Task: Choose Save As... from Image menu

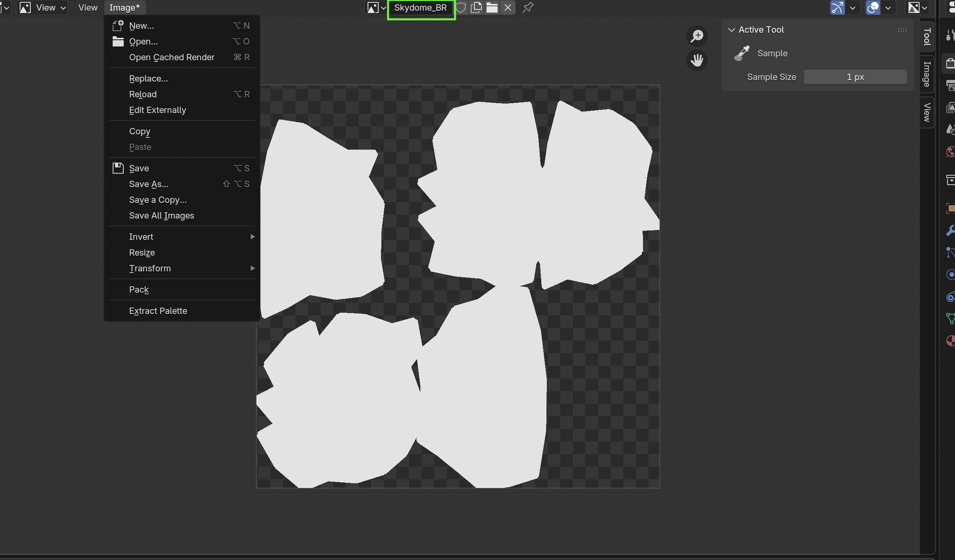Action: pyautogui.click(x=149, y=184)
